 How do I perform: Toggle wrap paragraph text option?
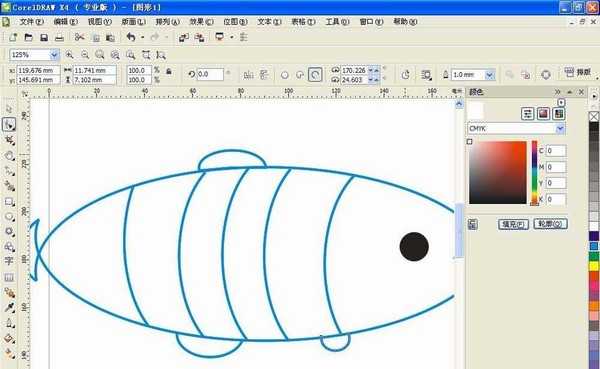tap(426, 75)
